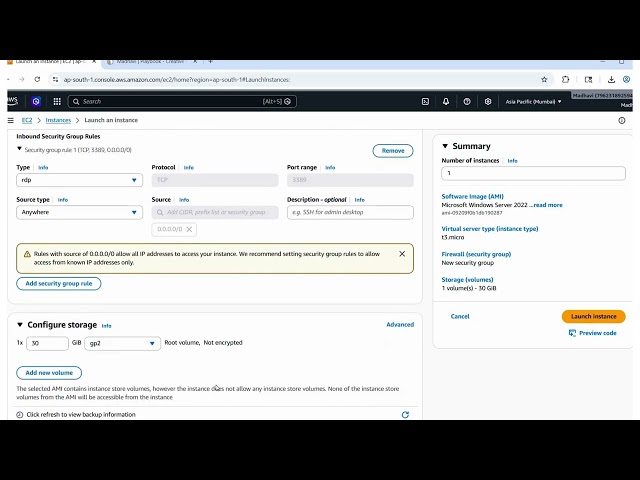Open a new browser tab
The height and width of the screenshot is (480, 640).
211,62
